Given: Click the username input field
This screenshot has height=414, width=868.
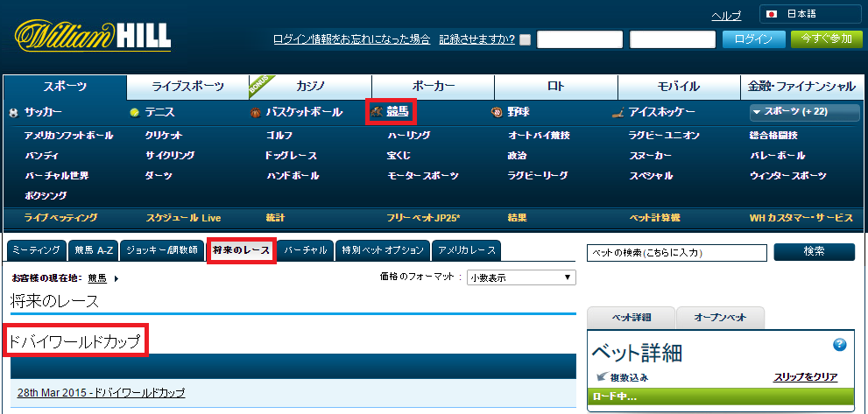Looking at the screenshot, I should pos(580,39).
